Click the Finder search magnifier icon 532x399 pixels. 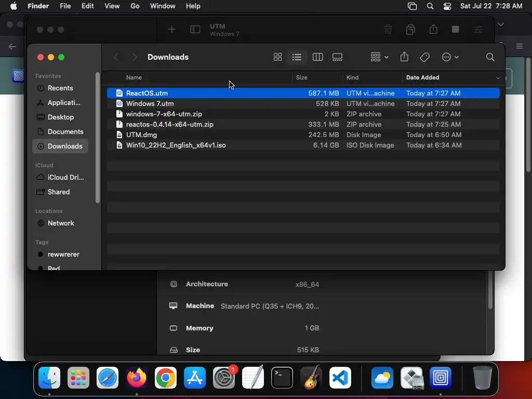coord(490,57)
